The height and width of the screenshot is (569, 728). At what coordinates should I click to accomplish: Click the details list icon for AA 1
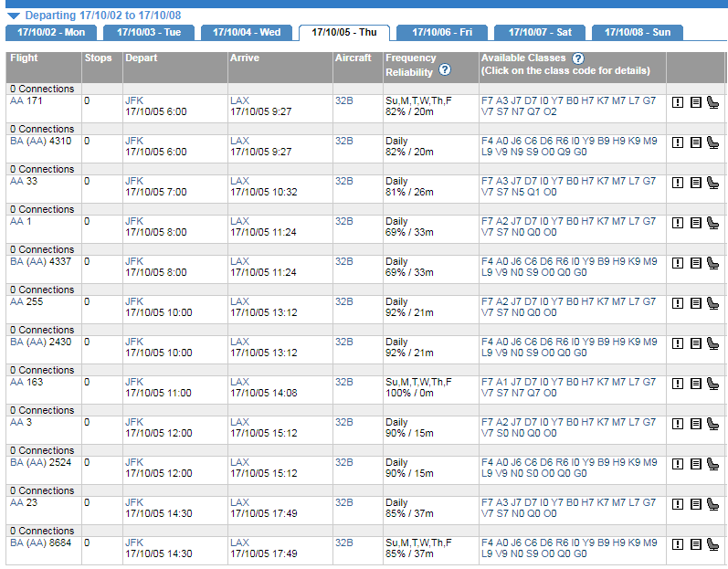(695, 223)
